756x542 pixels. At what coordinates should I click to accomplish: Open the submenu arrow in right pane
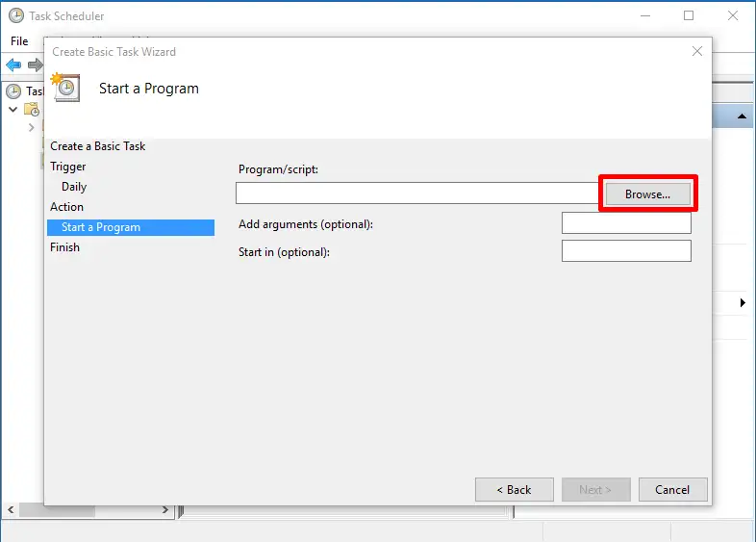[x=743, y=303]
